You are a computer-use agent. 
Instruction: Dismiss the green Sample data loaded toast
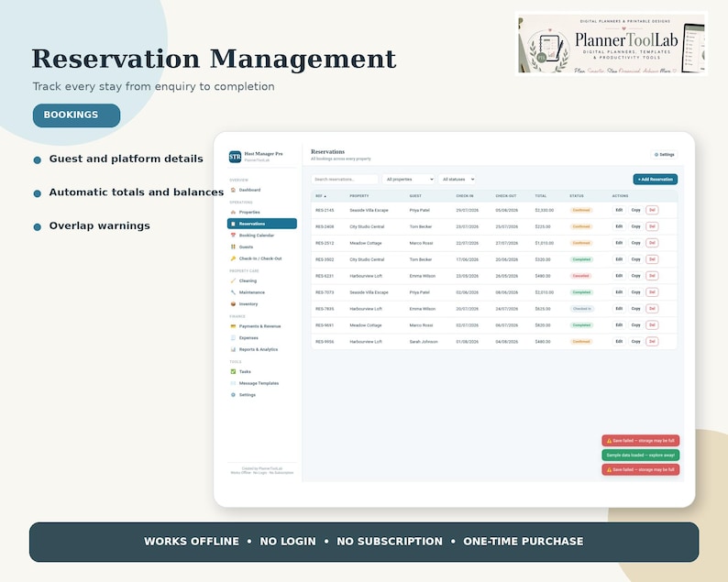click(640, 455)
